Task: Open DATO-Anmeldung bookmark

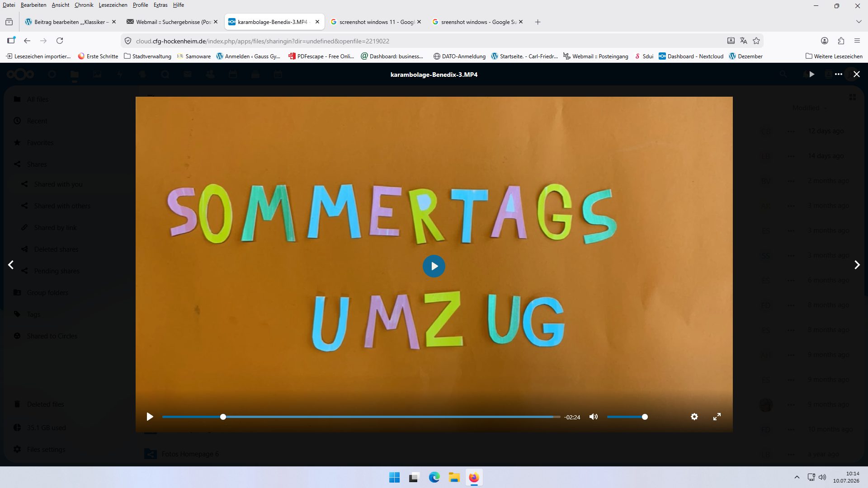Action: tap(459, 56)
